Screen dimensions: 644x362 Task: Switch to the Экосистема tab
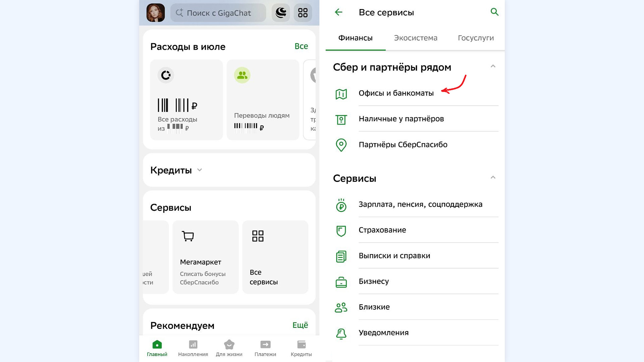[x=416, y=38]
